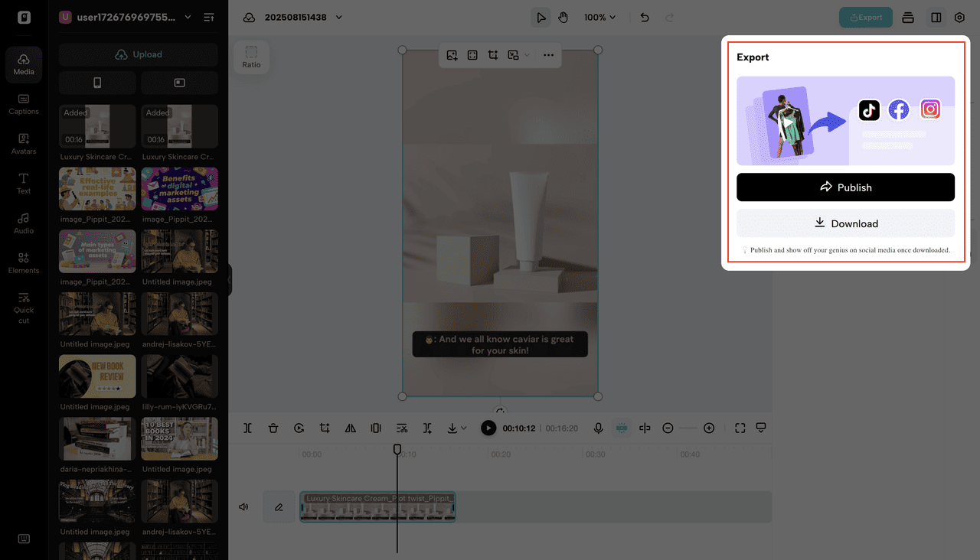This screenshot has height=560, width=980.
Task: Click the split clip icon in timeline toolbar
Action: pos(247,428)
